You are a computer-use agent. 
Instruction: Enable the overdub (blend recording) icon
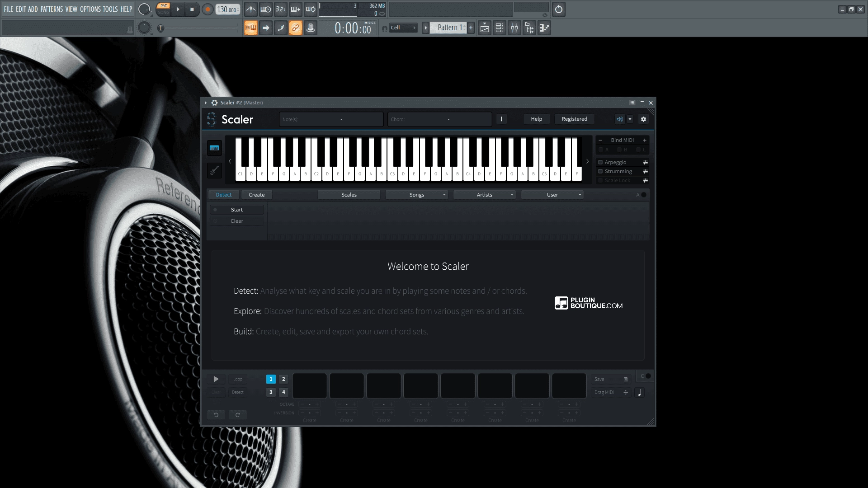coord(296,9)
